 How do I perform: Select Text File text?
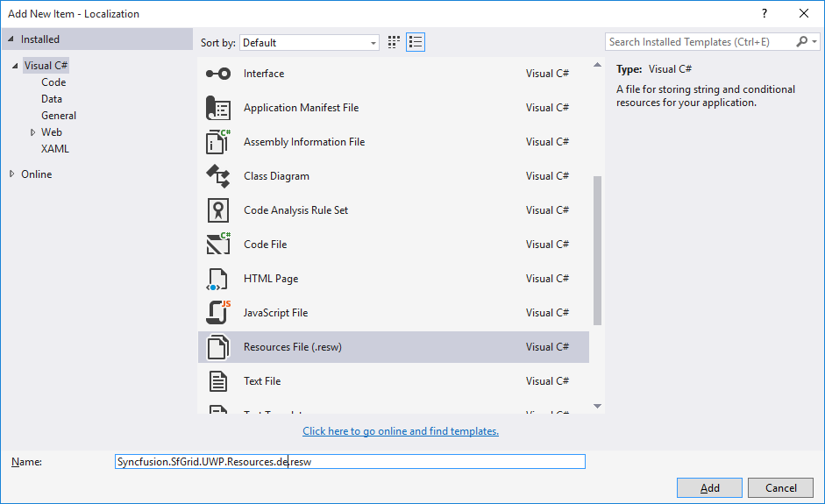point(262,381)
